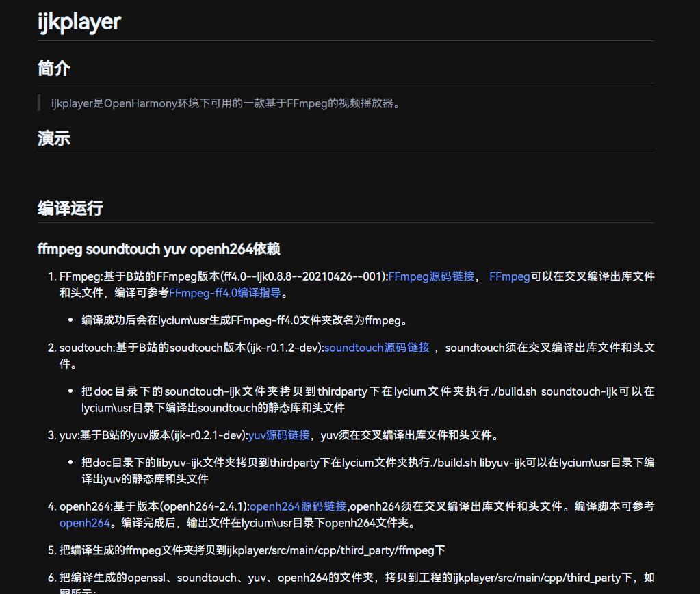Click the bullet about renaming FFmpeg-ff4.0 folder
Image resolution: width=700 pixels, height=594 pixels.
[245, 320]
